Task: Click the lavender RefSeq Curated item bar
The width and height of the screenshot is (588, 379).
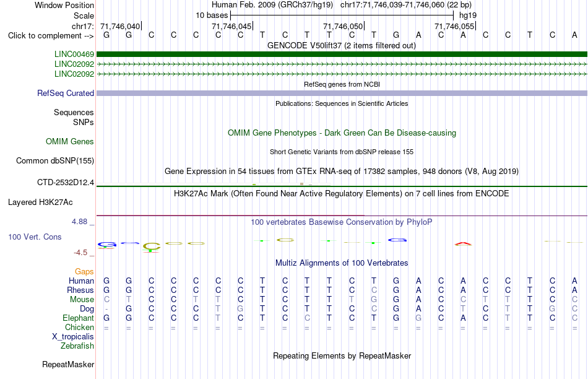Action: coord(342,93)
